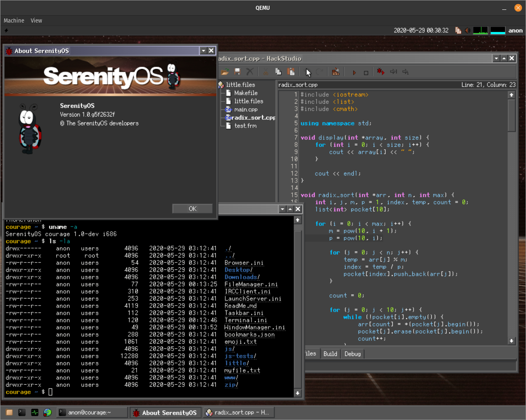Select the About SerenityOS taskbar button
This screenshot has width=526, height=420.
tap(165, 413)
